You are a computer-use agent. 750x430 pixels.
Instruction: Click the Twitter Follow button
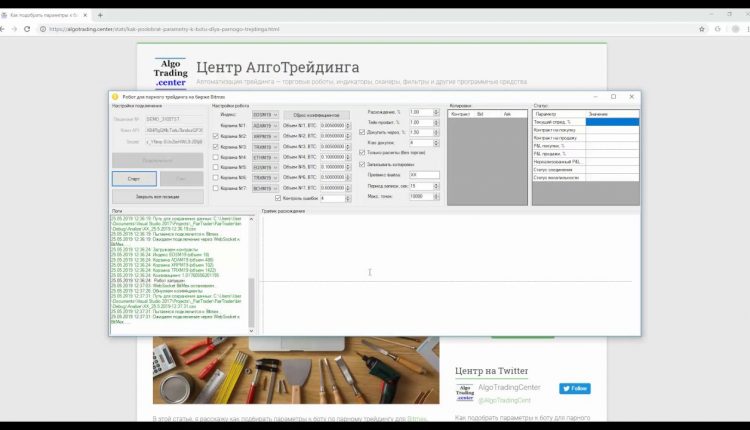574,388
